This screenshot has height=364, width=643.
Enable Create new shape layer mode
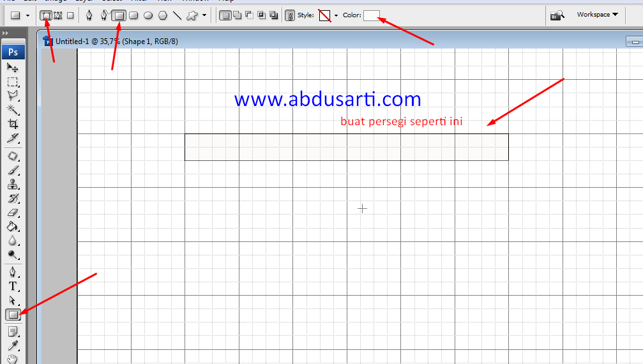[225, 15]
